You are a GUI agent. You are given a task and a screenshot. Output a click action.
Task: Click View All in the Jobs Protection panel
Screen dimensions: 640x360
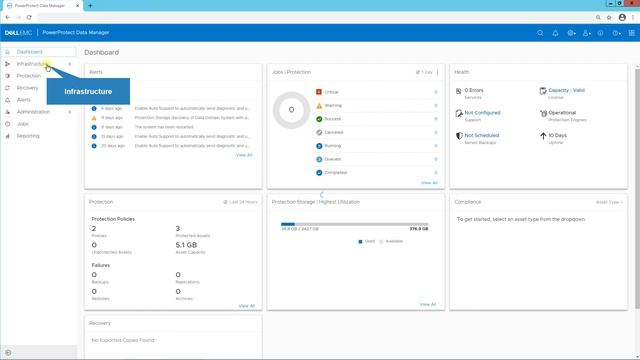coord(429,183)
